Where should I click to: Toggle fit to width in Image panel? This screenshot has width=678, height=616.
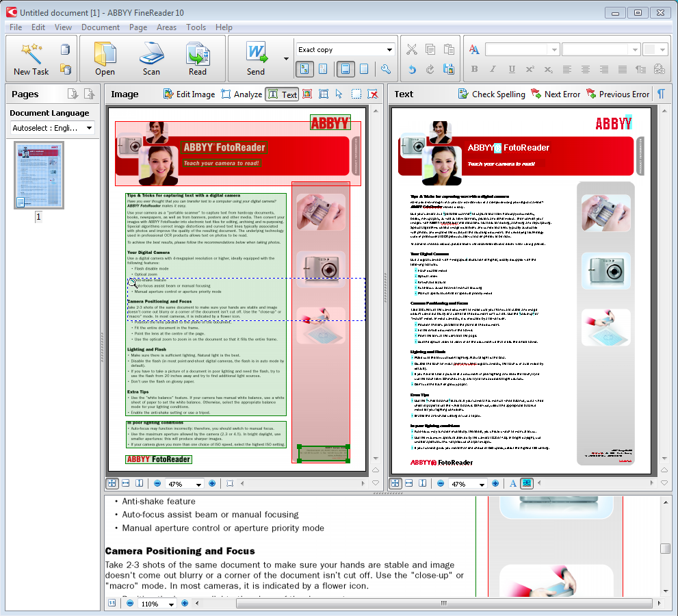coord(126,483)
